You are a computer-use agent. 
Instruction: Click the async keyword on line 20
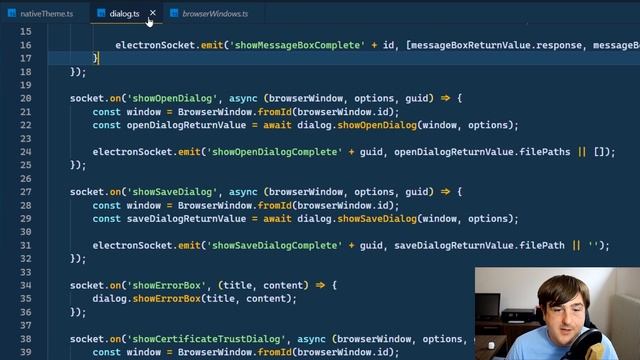(243, 98)
